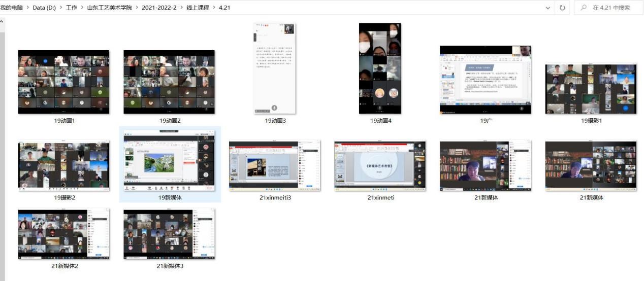Click the highlighted 19新媒体 thumbnail
The width and height of the screenshot is (644, 281).
pos(169,160)
